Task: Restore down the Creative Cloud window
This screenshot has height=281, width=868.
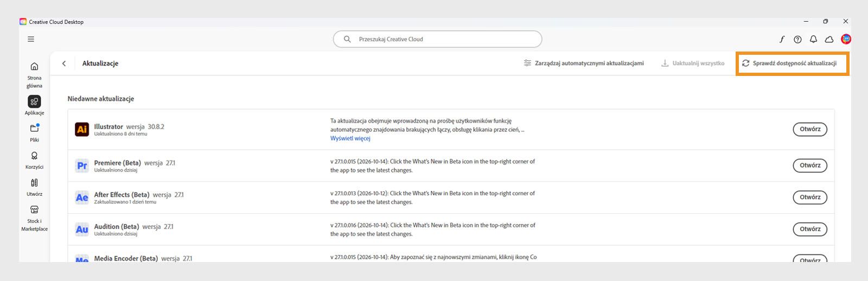Action: click(826, 22)
